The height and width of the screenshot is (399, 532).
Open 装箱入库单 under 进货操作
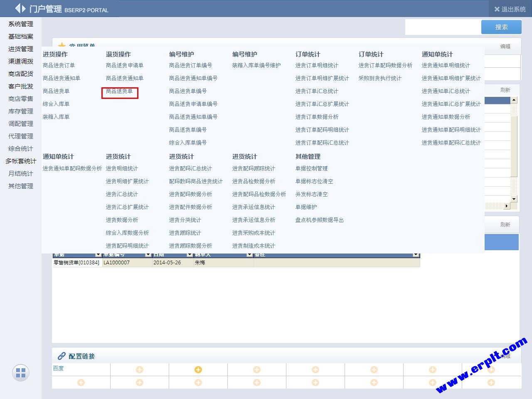tap(56, 117)
